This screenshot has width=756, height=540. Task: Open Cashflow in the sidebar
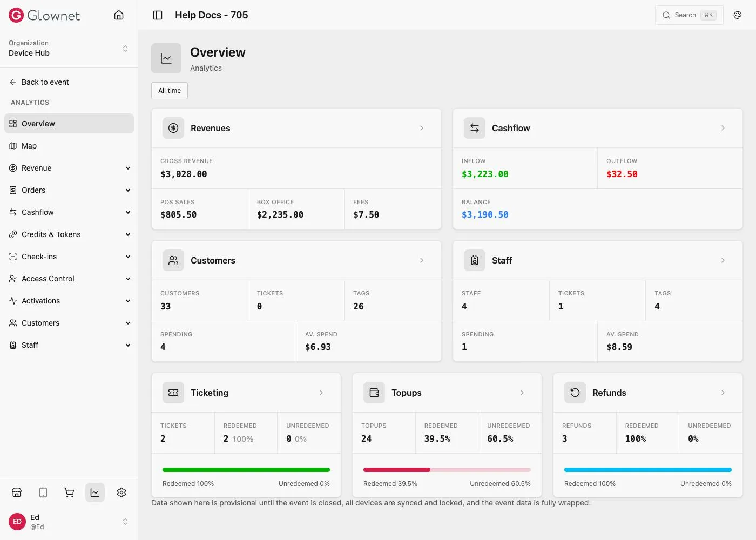[69, 212]
